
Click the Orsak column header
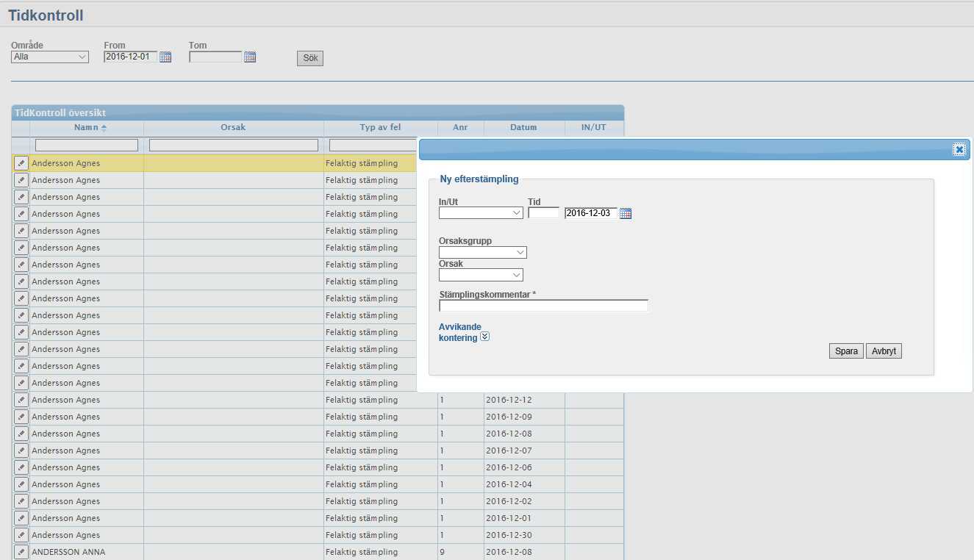coord(233,127)
